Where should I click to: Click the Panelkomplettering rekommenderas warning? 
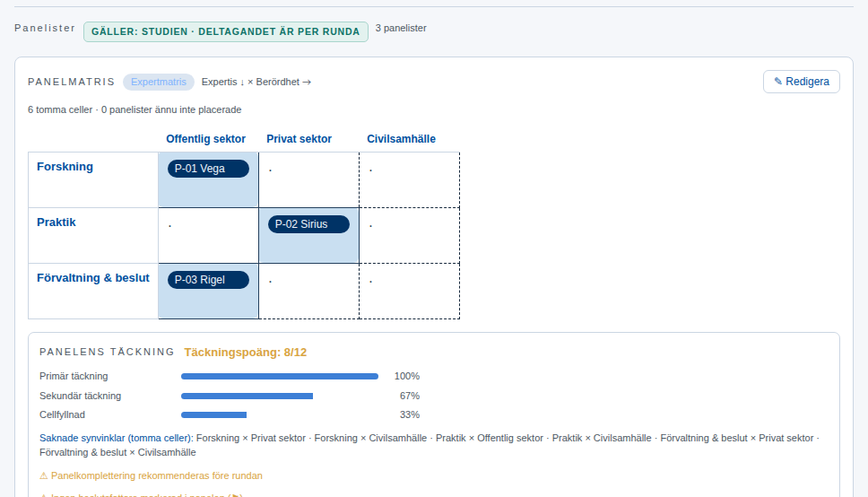(152, 476)
